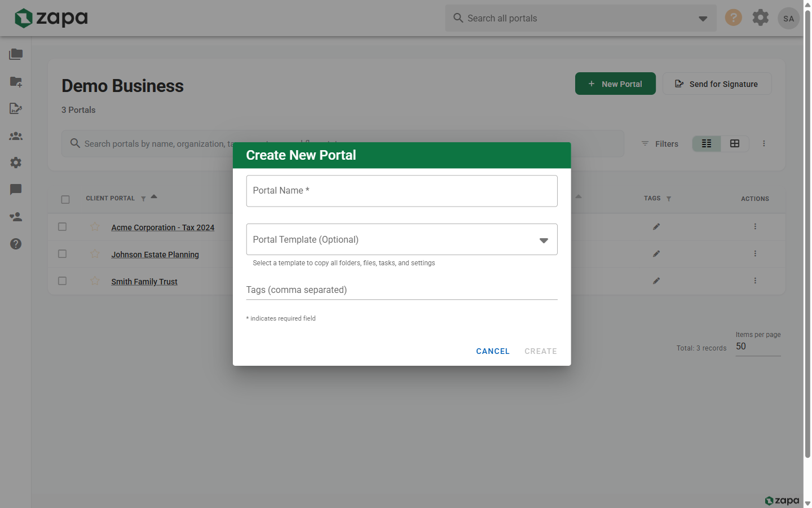Open the help question mark icon in header

733,17
